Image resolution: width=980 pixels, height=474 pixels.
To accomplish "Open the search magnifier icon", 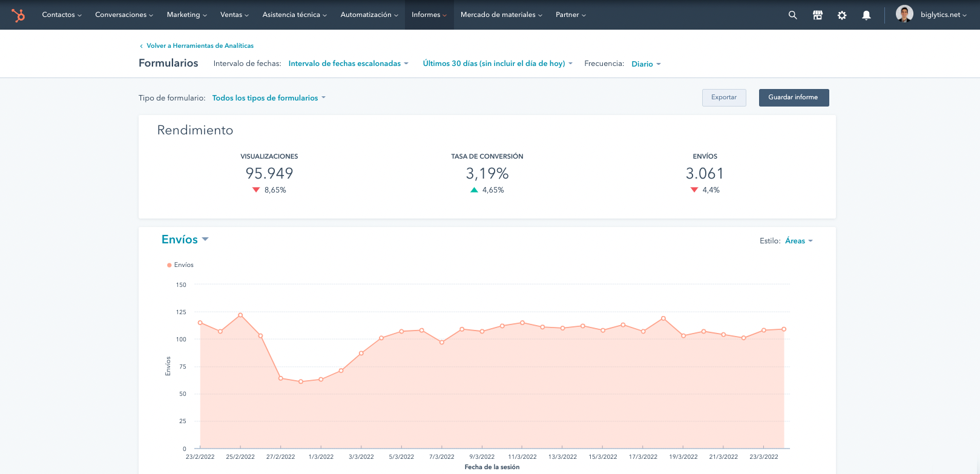I will [x=792, y=15].
